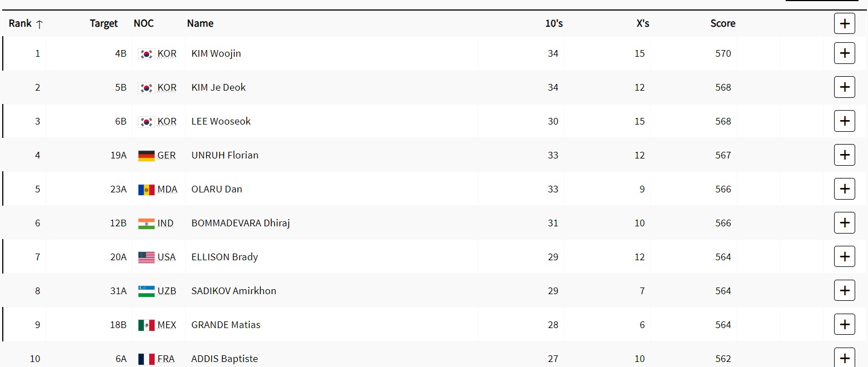
Task: Click the Germany flag icon
Action: click(x=146, y=156)
